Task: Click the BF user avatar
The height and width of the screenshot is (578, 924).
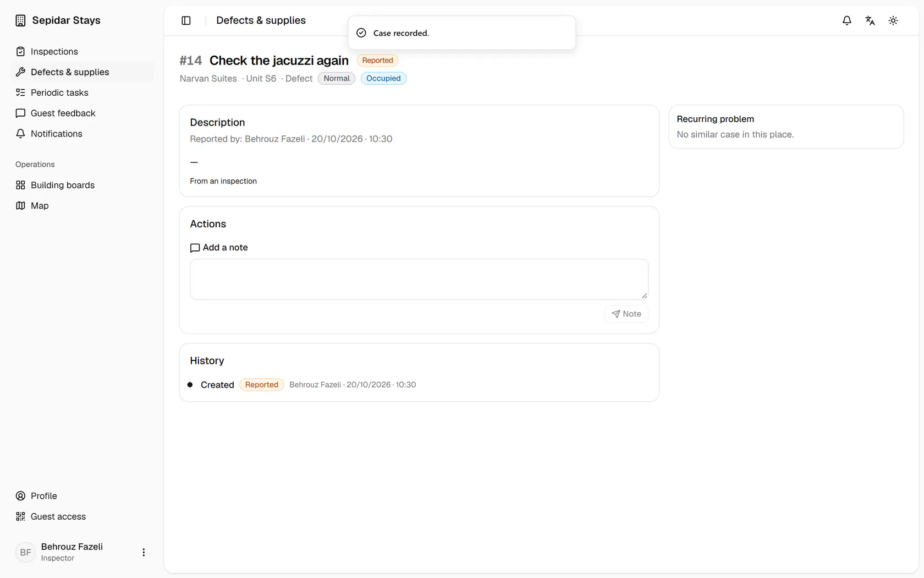Action: click(26, 552)
